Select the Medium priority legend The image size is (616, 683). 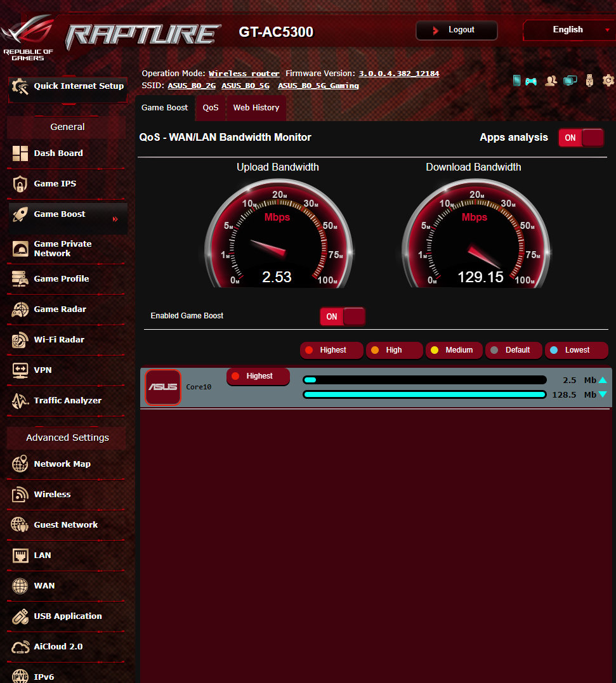point(454,350)
